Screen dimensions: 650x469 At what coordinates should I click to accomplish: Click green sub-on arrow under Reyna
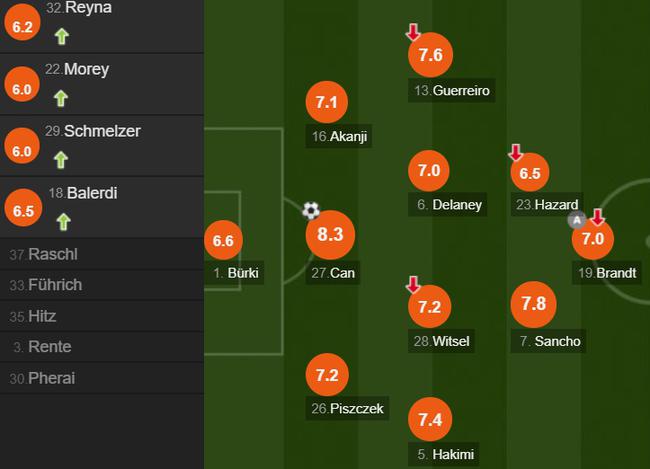62,36
